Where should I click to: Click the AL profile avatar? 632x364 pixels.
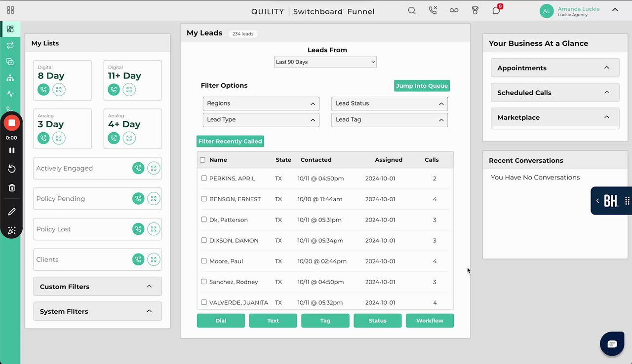[547, 11]
